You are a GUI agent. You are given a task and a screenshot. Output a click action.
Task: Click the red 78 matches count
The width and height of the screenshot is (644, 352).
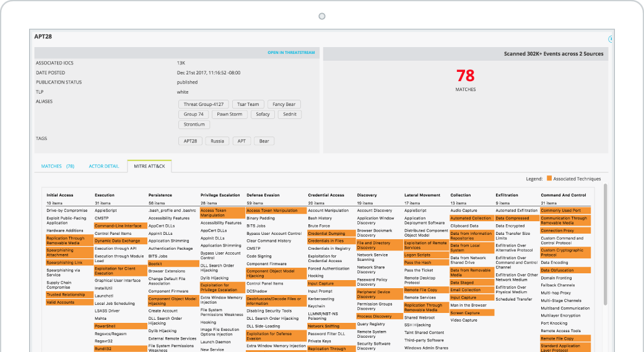[x=465, y=76]
